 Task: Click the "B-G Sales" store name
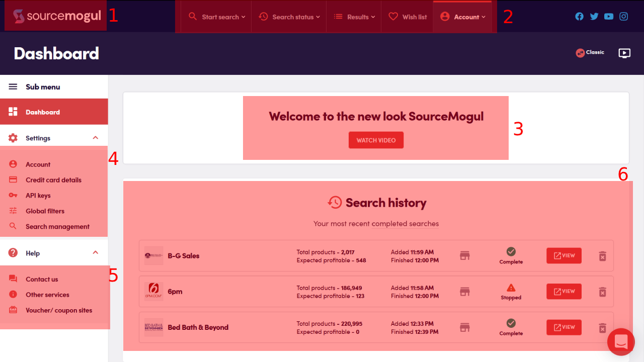(184, 256)
